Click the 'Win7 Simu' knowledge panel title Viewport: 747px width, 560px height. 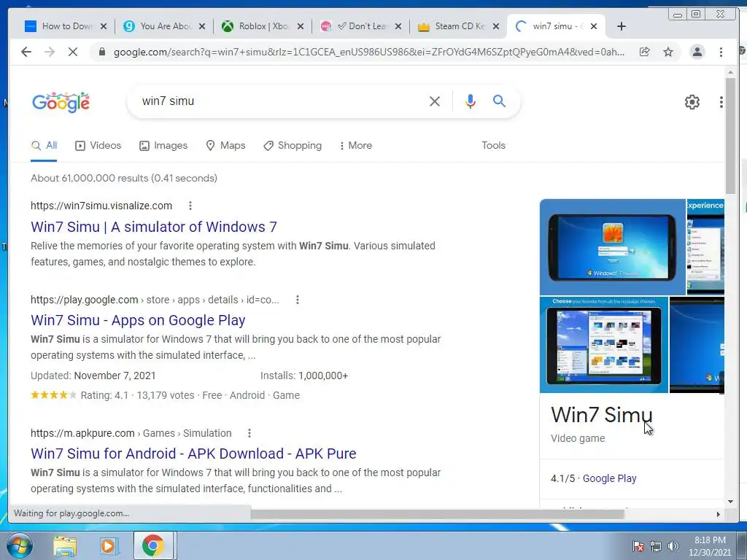coord(601,414)
